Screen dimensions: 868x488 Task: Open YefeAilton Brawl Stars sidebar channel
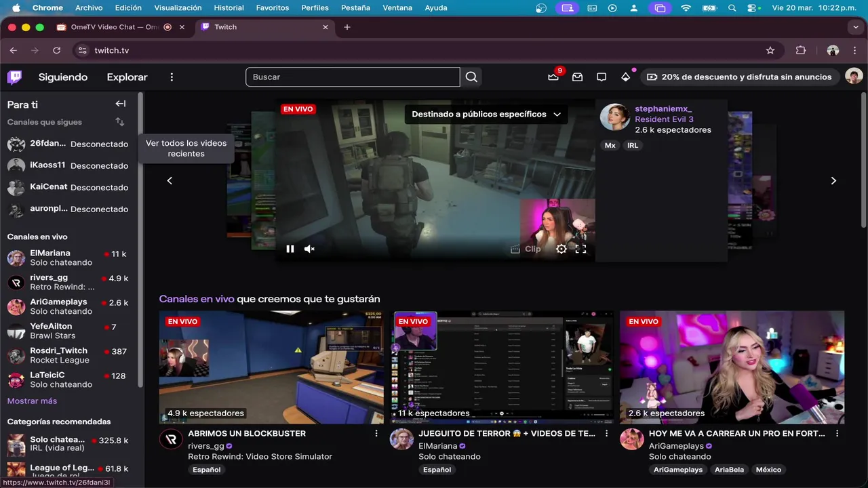(68, 331)
